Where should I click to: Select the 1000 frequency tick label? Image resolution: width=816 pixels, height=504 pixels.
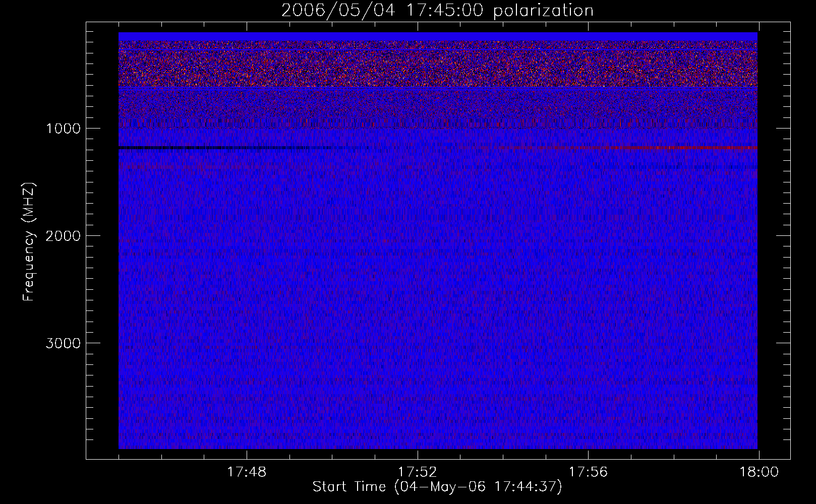(x=63, y=129)
